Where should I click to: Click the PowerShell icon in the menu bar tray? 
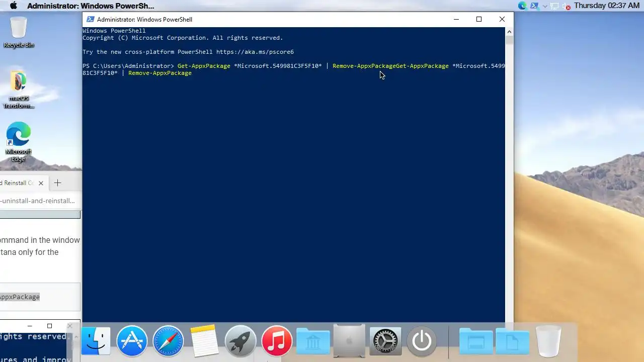[534, 6]
